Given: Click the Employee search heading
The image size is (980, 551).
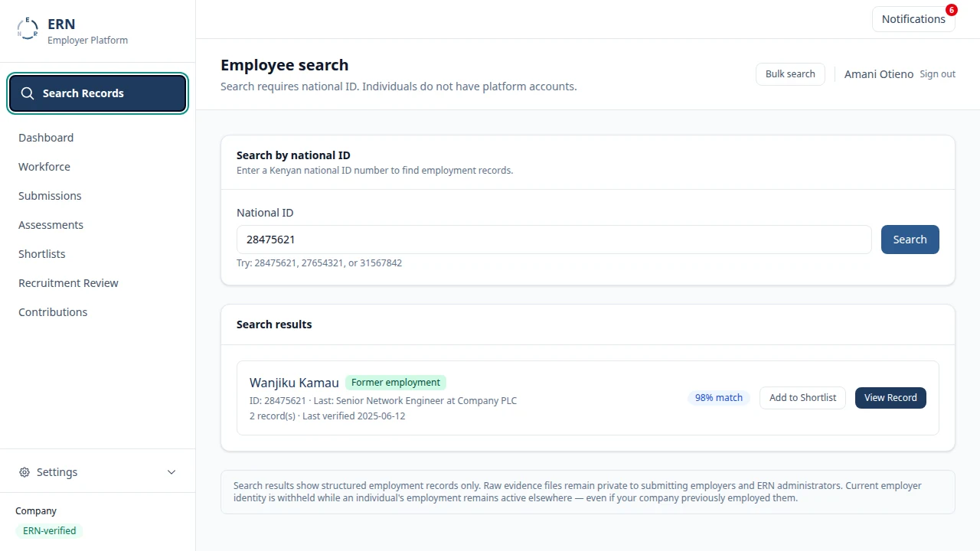Looking at the screenshot, I should [x=285, y=65].
